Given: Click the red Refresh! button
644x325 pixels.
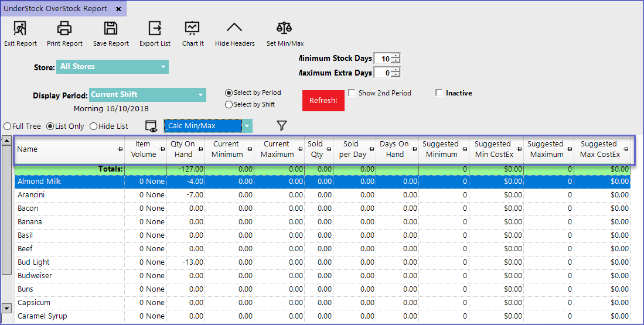Looking at the screenshot, I should tap(323, 101).
